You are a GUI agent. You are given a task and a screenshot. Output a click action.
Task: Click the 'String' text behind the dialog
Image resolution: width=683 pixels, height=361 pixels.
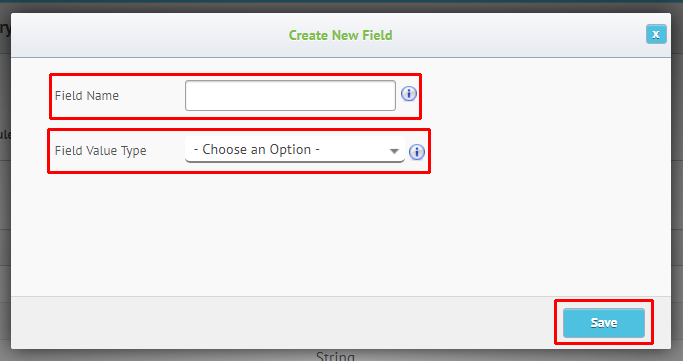click(x=335, y=356)
